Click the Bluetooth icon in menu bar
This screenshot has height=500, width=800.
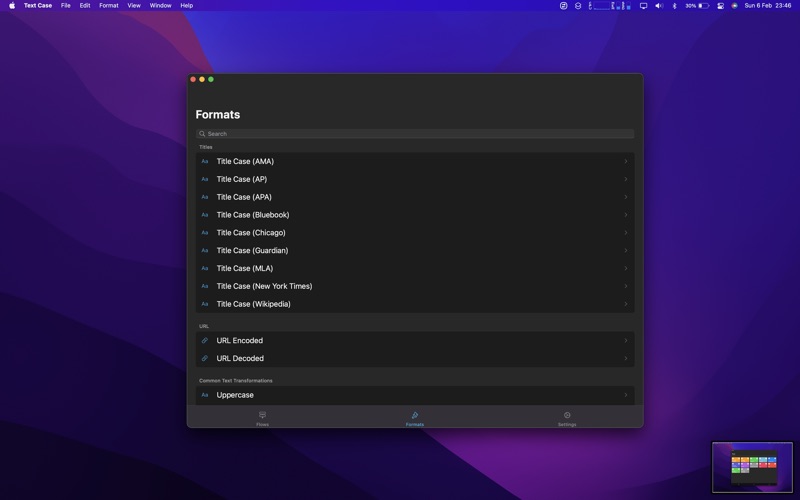click(x=674, y=6)
